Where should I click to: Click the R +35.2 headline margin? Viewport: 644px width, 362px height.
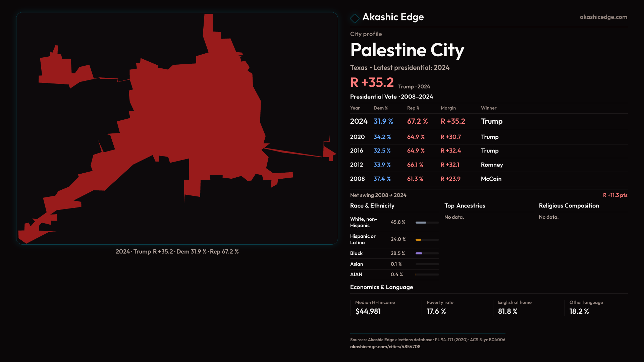372,82
